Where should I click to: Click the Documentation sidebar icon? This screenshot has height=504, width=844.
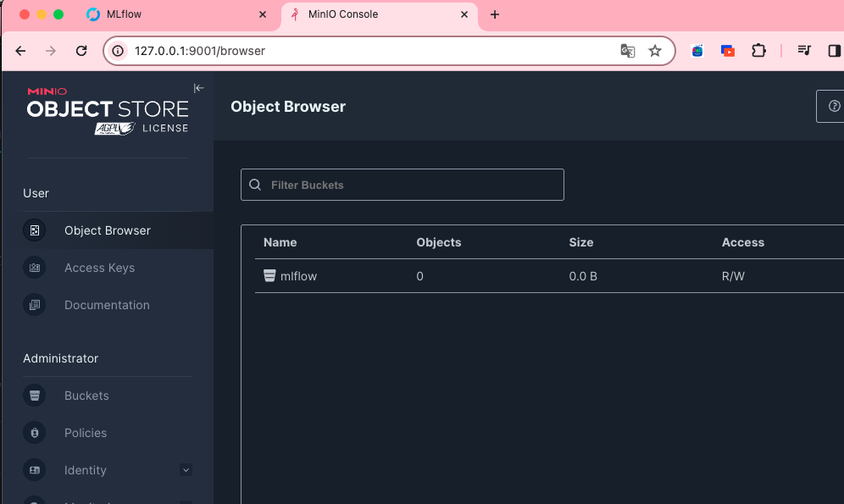click(x=35, y=305)
